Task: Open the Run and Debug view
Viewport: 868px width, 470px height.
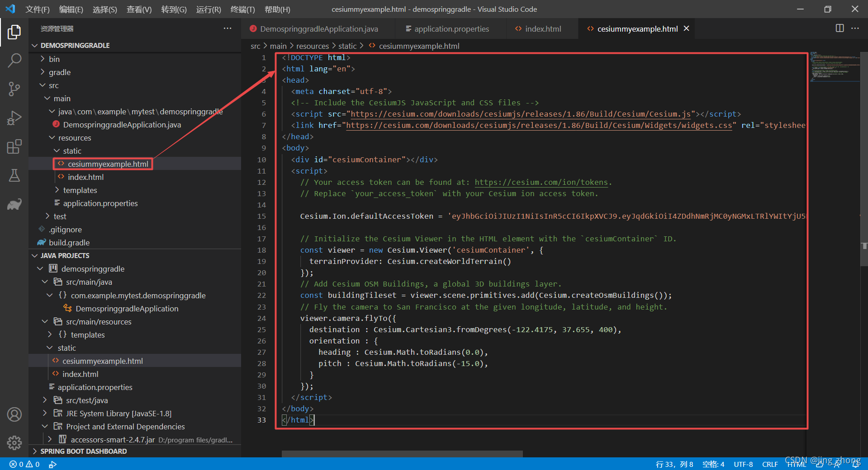Action: point(14,118)
